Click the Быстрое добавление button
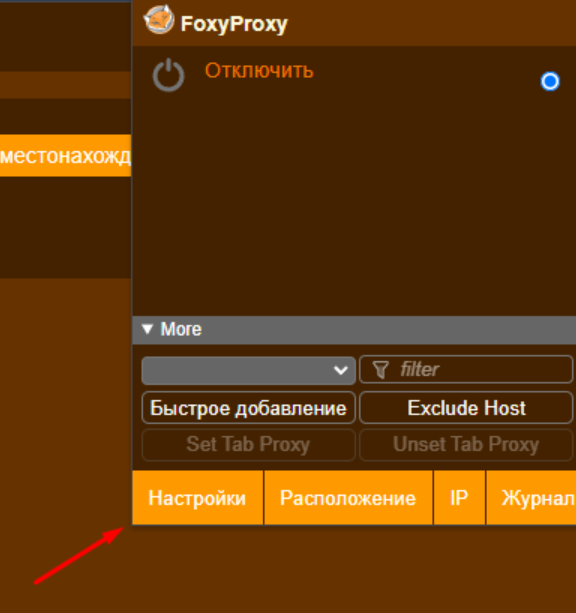 click(249, 408)
